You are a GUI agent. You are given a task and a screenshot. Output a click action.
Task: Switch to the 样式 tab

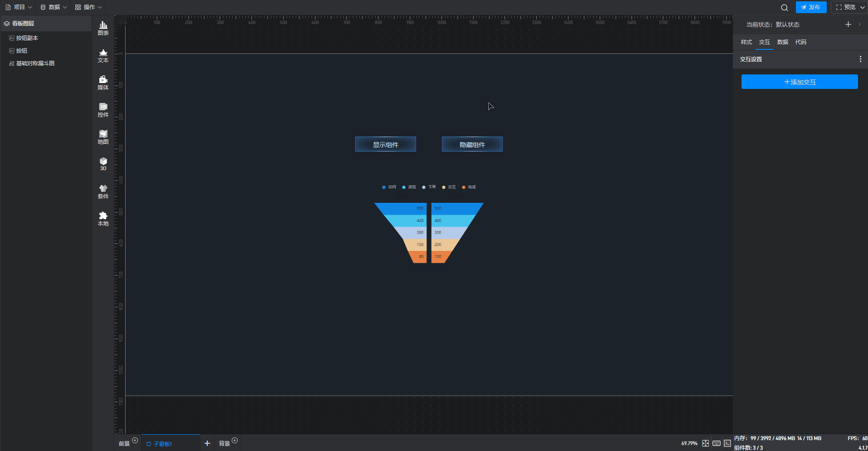click(746, 42)
